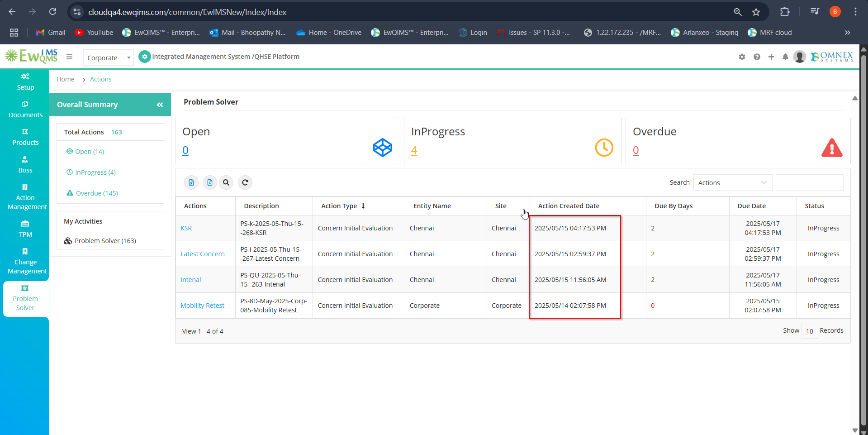Click the Actions breadcrumb

point(100,79)
